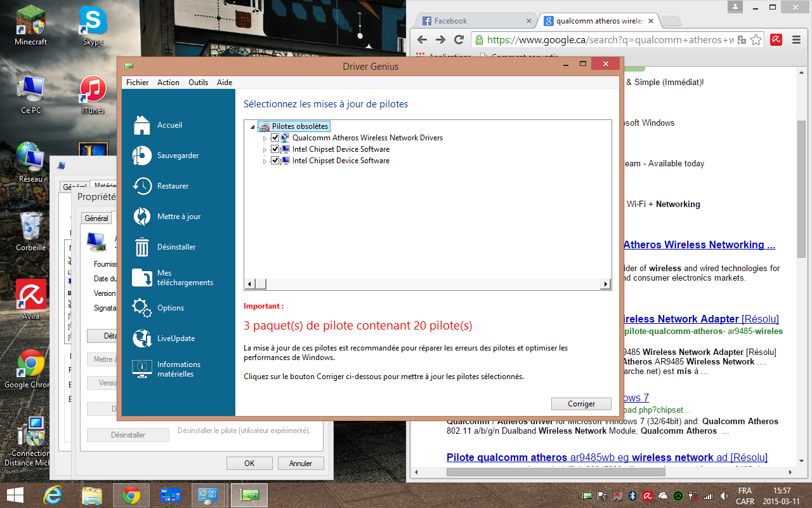Click the Corriger button

pyautogui.click(x=581, y=404)
